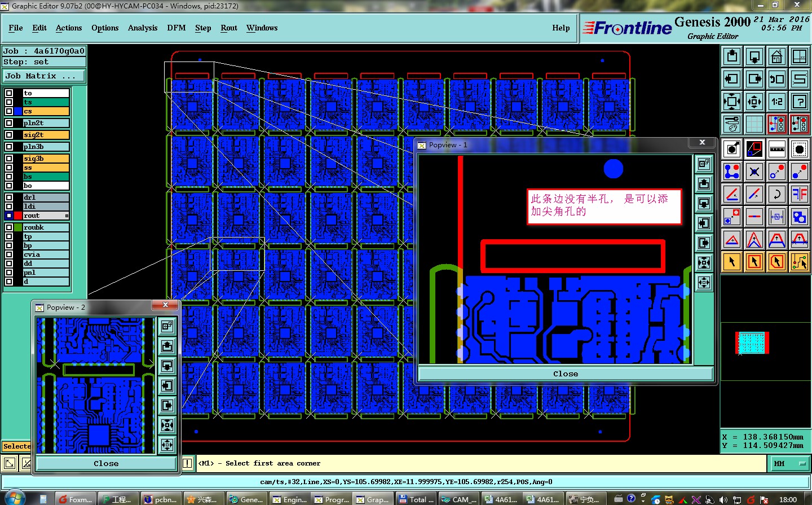Open the wrench and palette settings icon
812x505 pixels.
point(732,124)
